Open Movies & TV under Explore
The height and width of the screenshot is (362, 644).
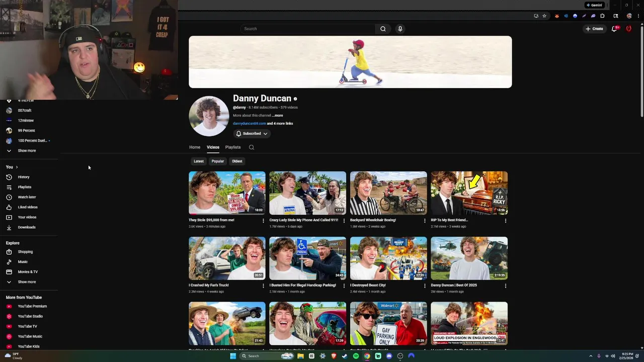click(28, 272)
